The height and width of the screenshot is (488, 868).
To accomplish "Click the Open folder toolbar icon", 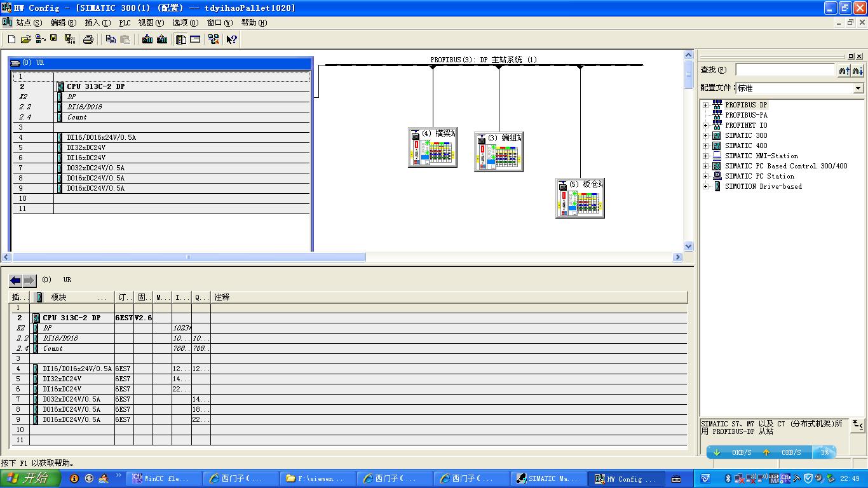I will [x=26, y=39].
